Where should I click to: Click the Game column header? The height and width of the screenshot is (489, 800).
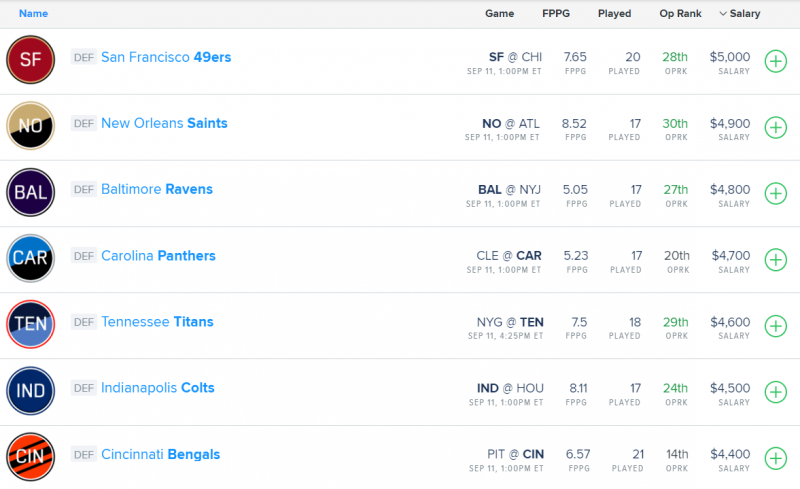499,14
